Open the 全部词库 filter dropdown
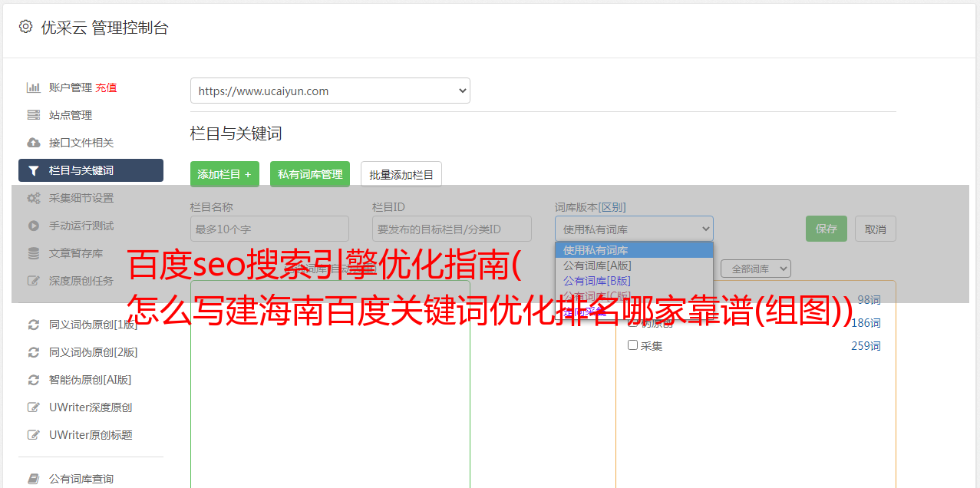The image size is (980, 488). tap(755, 269)
